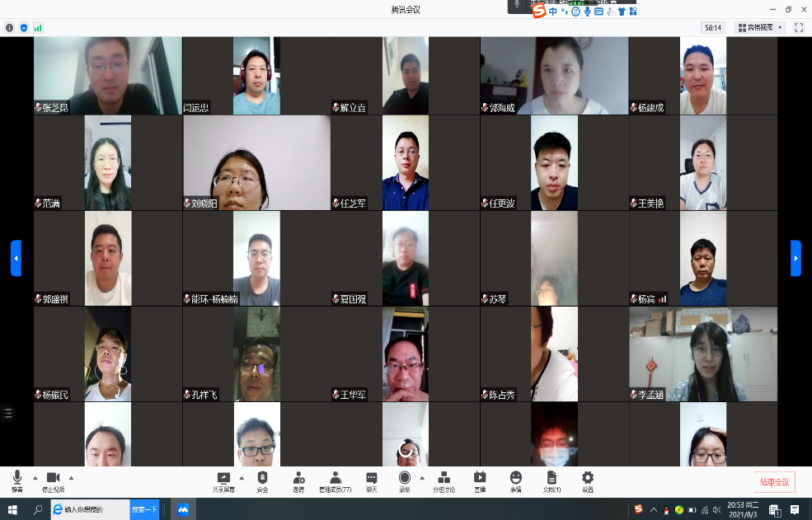The height and width of the screenshot is (520, 812).
Task: Open breakout rooms (分组讨论)
Action: click(444, 480)
